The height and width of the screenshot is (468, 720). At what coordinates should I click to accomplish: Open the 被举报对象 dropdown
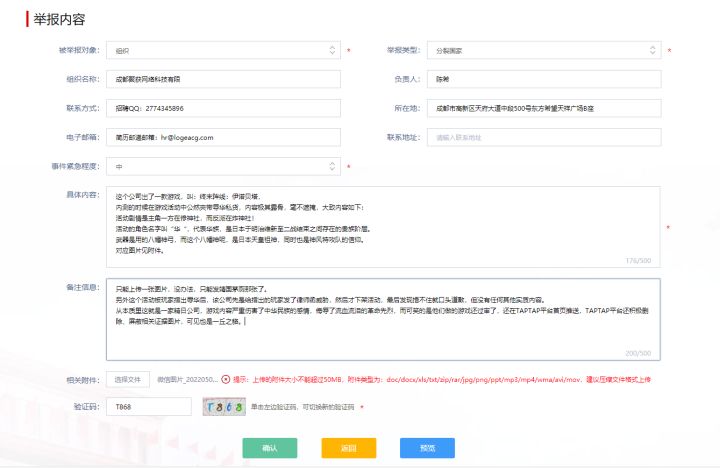223,51
